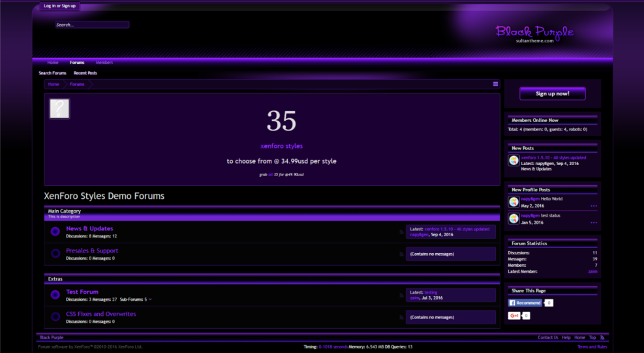Select the Home navigation tab

pyautogui.click(x=53, y=63)
